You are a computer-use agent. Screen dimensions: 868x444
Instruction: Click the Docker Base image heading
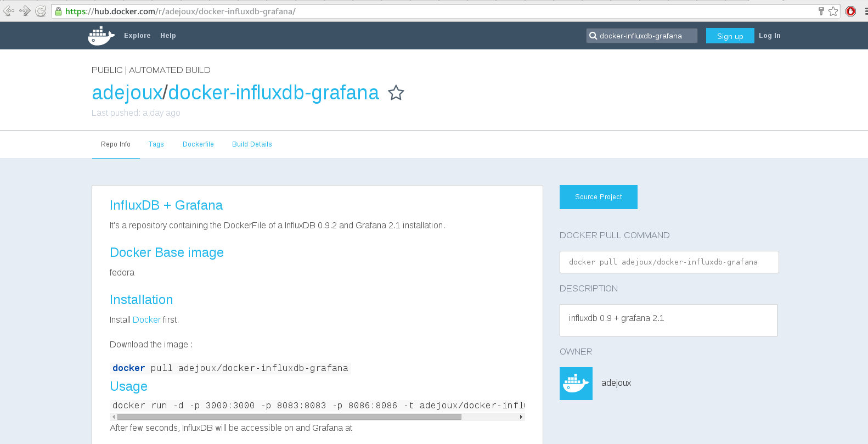coord(167,252)
